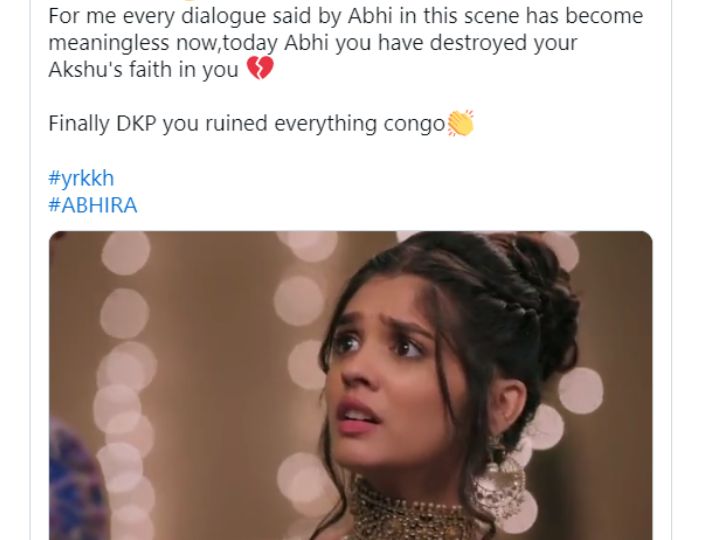Image resolution: width=720 pixels, height=540 pixels.
Task: Click the word "meaningless" in the tweet
Action: pos(109,42)
